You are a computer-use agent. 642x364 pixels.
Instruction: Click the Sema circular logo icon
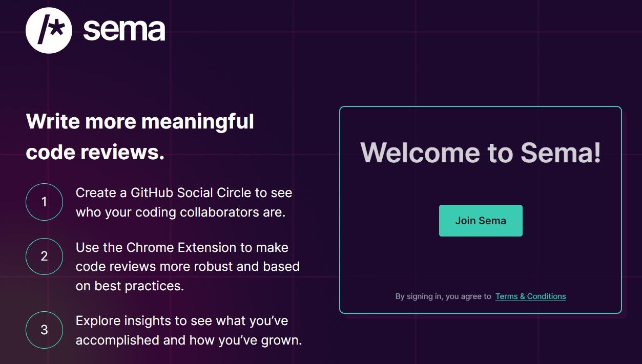pyautogui.click(x=49, y=30)
